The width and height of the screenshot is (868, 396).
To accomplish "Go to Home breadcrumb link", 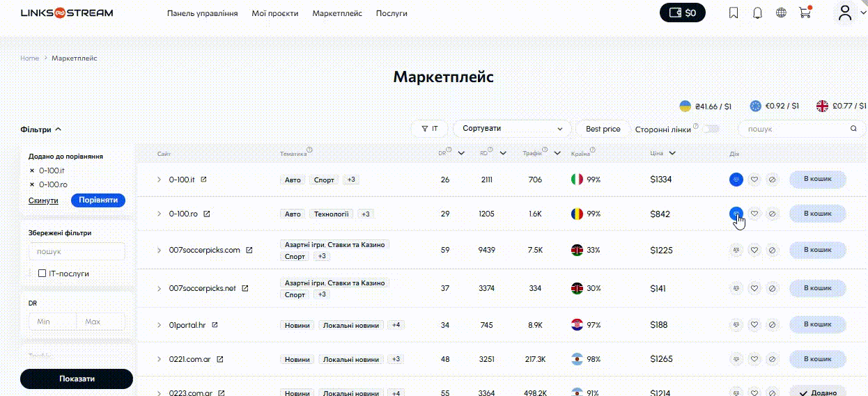I will pos(29,58).
